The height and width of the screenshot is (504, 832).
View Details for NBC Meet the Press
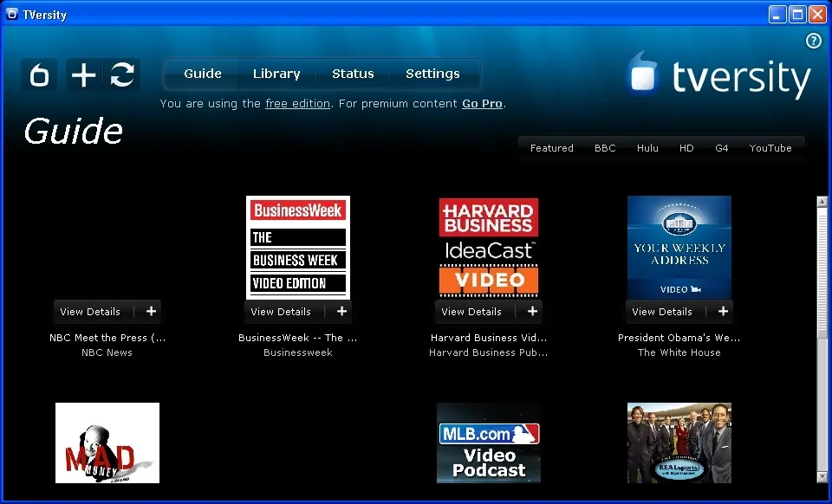coord(90,312)
